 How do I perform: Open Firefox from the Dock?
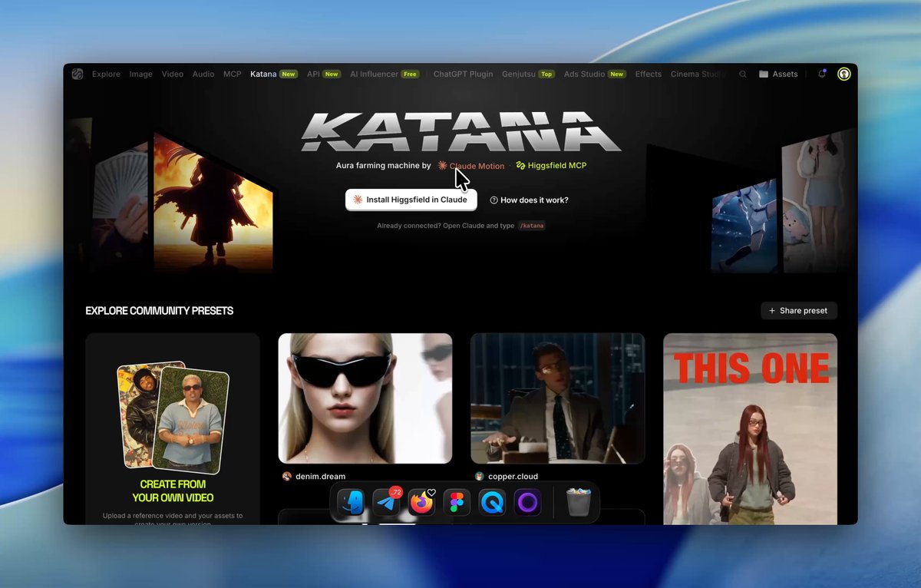point(421,504)
